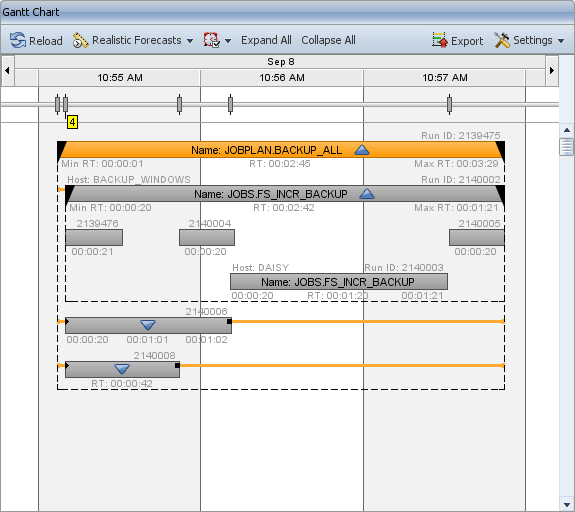
Task: Select the timeline marker after 10:57 AM
Action: [x=450, y=104]
